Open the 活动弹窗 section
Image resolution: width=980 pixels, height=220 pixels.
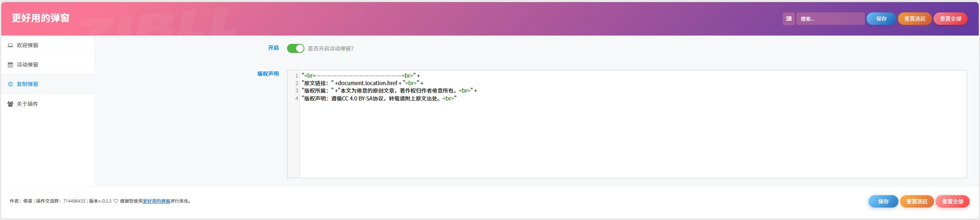pyautogui.click(x=48, y=65)
